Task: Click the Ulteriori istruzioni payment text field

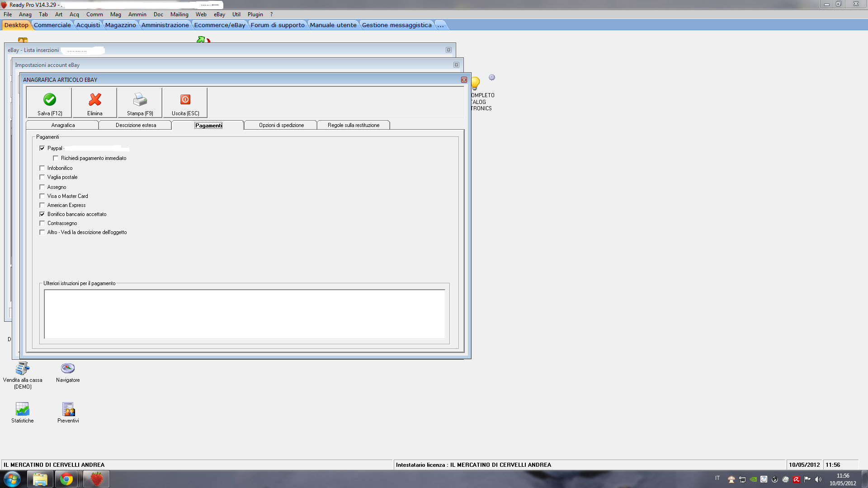Action: (244, 314)
